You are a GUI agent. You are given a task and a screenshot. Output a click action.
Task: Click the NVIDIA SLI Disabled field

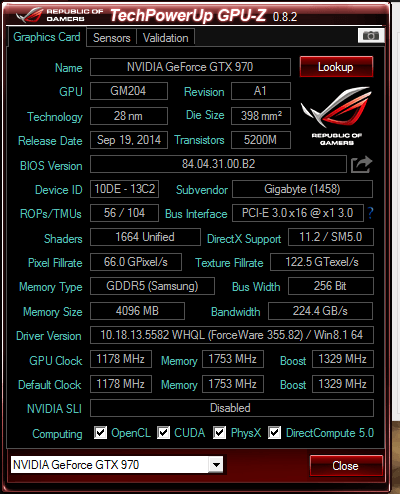tap(232, 408)
